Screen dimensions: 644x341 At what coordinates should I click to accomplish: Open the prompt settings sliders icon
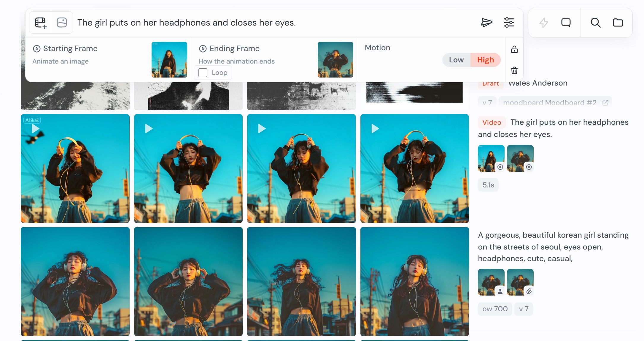(509, 23)
